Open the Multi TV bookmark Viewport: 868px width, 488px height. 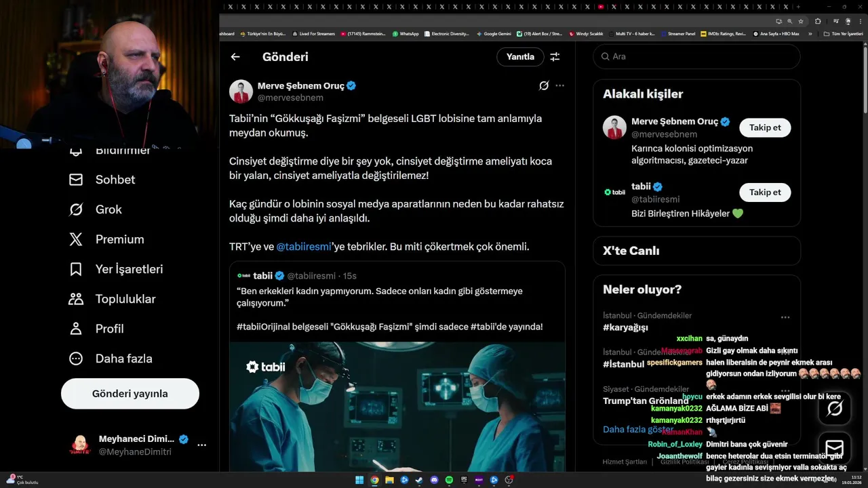(x=631, y=34)
